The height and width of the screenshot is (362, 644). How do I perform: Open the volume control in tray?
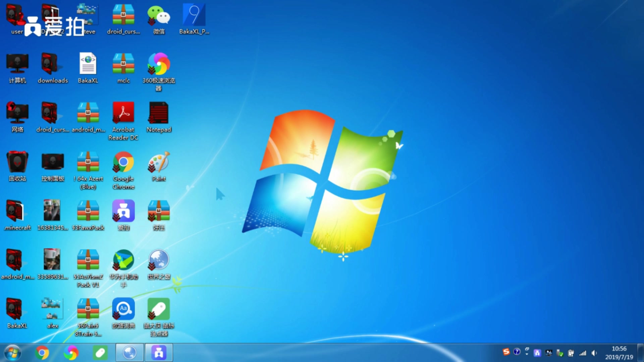594,353
